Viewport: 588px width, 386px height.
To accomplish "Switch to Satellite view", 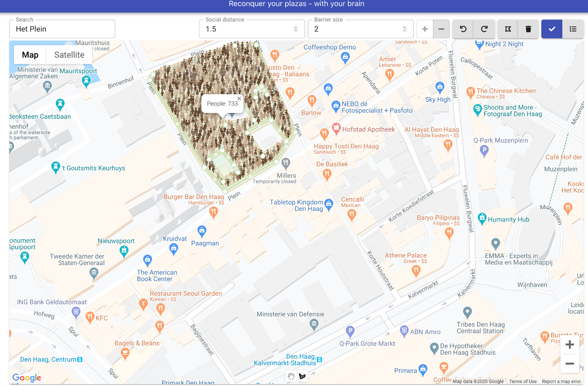I will click(x=69, y=54).
